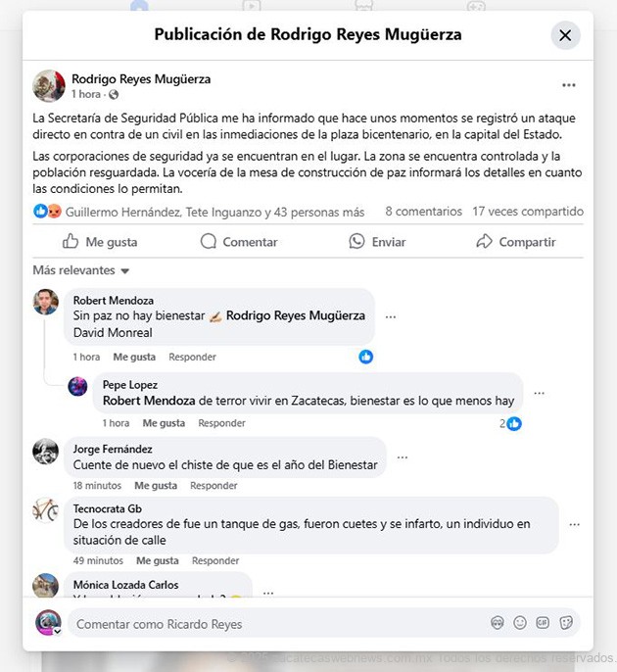
Task: Like Pepe Lopez's reply with Me gusta
Action: point(164,423)
